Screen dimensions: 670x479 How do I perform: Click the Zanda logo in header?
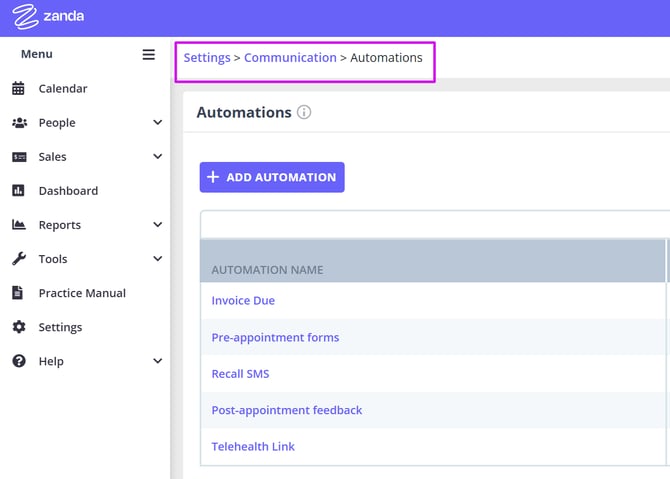point(48,17)
